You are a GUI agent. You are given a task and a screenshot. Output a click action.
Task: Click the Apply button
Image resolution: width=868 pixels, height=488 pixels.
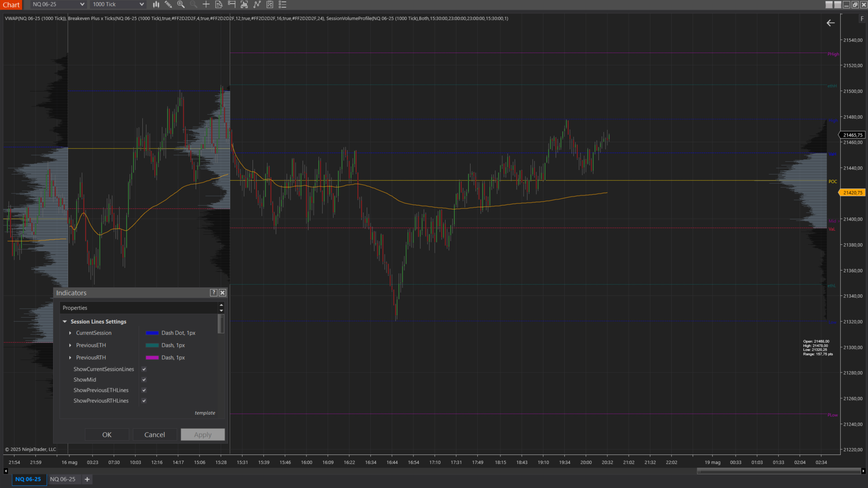[202, 434]
